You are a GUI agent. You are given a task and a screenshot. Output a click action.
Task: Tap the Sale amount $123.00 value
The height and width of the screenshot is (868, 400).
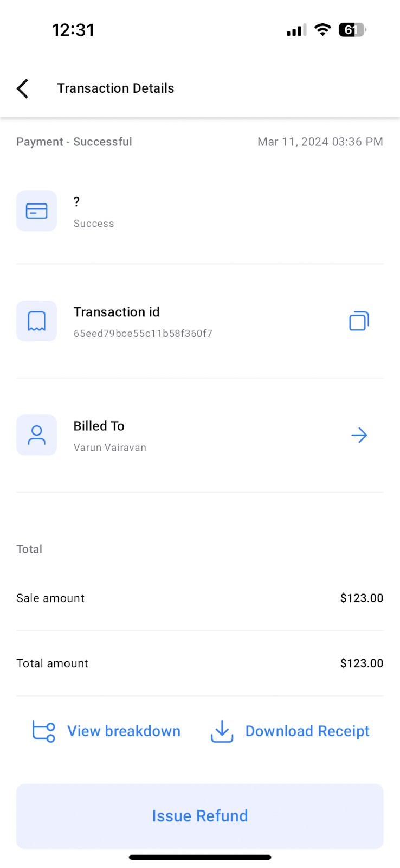tap(362, 598)
